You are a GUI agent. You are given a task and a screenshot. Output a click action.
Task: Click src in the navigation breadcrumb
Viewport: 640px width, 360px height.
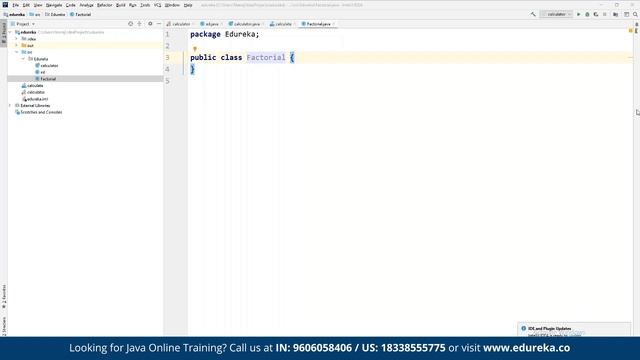(35, 14)
